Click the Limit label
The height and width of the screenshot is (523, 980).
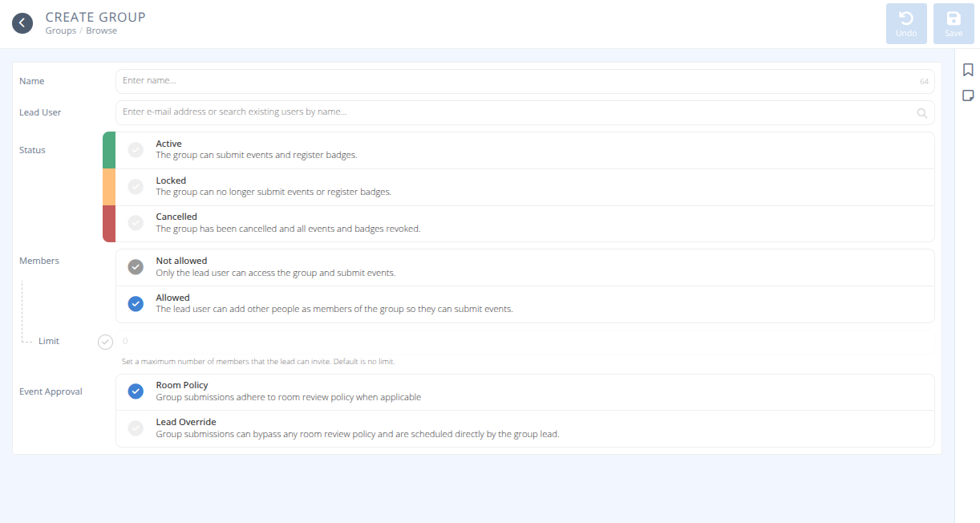coord(49,341)
